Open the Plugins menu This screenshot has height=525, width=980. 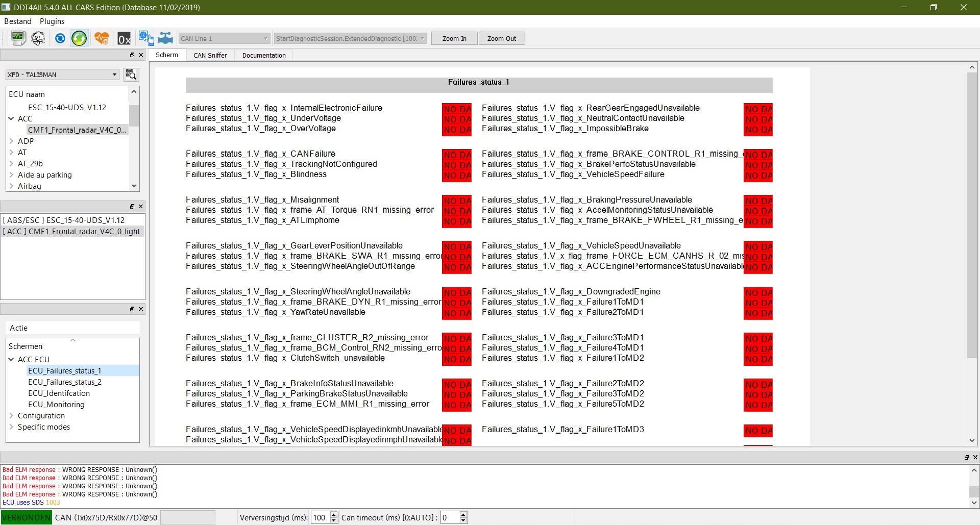(x=52, y=21)
